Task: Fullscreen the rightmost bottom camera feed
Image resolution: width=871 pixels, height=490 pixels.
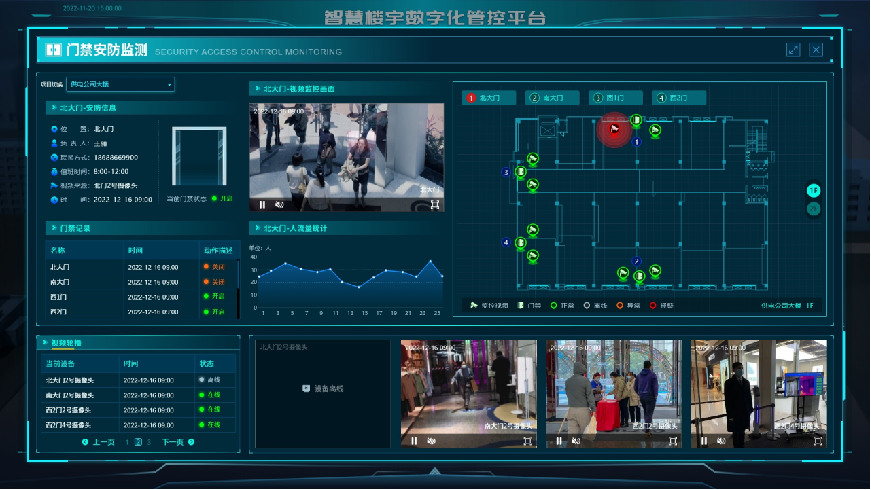Action: [x=818, y=440]
